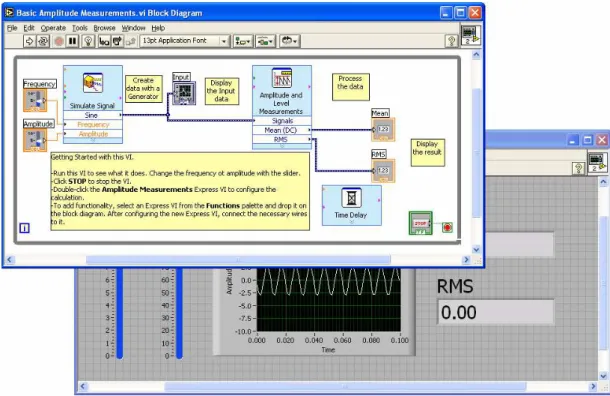Open the Distribute Objects dropdown
610x396 pixels.
(x=265, y=41)
